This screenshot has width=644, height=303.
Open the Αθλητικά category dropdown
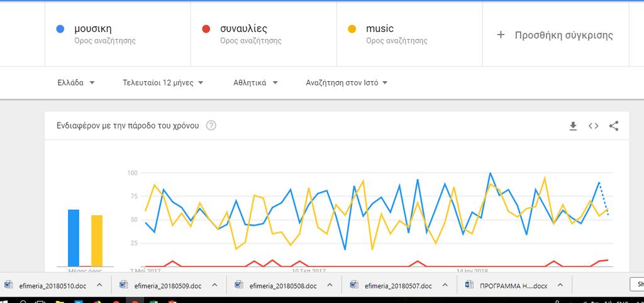point(255,82)
